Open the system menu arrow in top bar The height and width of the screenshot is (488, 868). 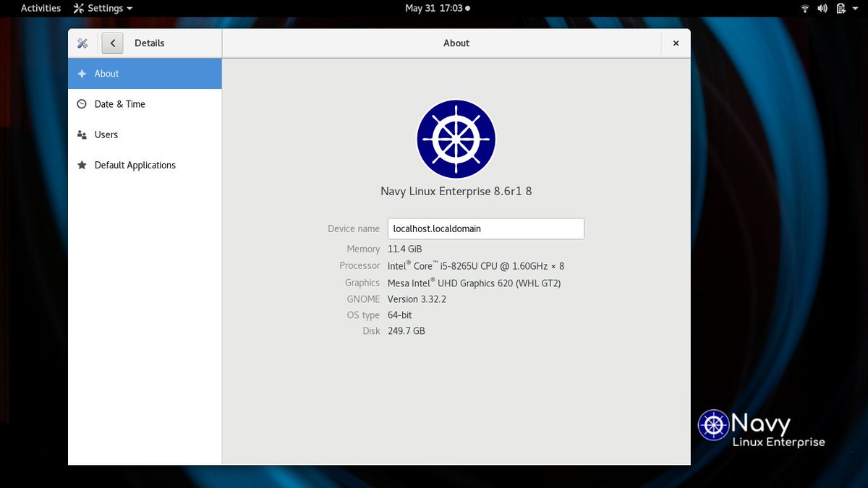pos(854,9)
